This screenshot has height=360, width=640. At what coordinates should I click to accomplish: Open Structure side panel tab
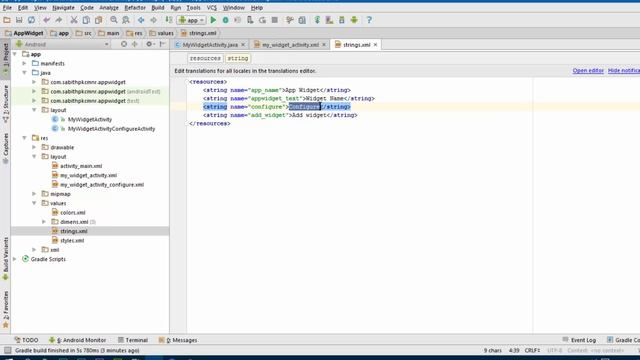pos(6,103)
